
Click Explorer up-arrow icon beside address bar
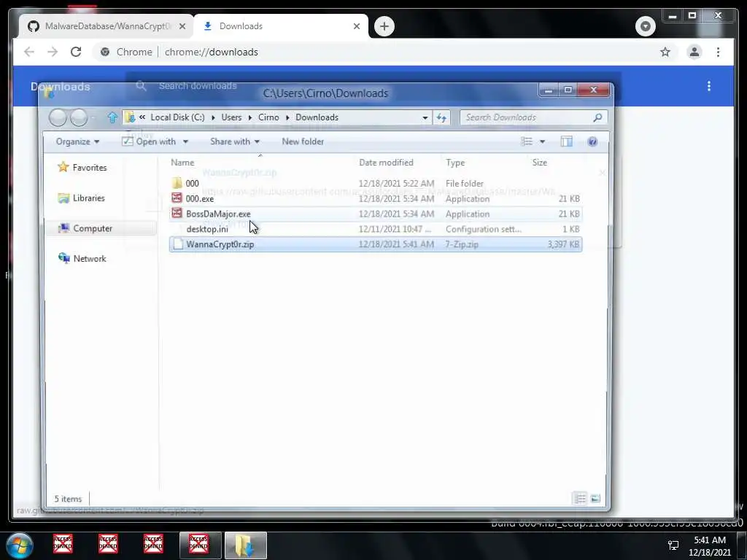click(x=112, y=117)
